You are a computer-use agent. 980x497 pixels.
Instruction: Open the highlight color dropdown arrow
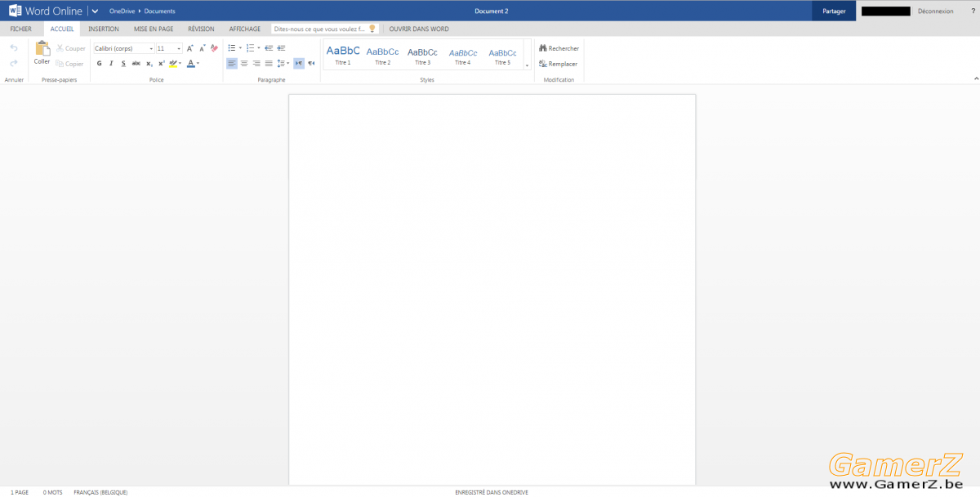pyautogui.click(x=181, y=63)
